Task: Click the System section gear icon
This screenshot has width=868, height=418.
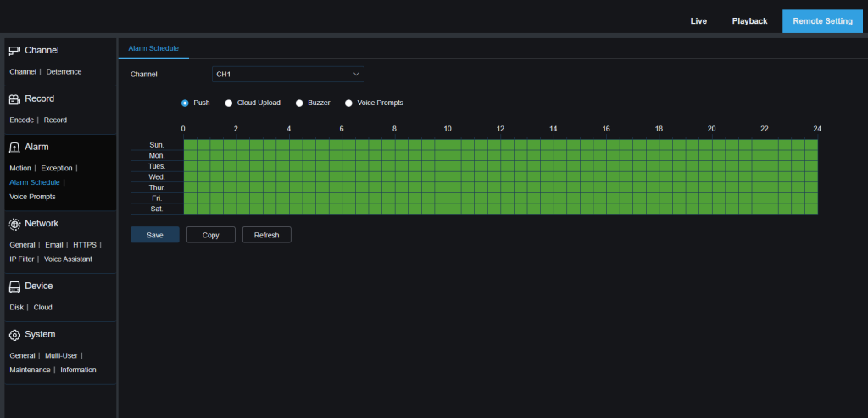Action: coord(14,335)
